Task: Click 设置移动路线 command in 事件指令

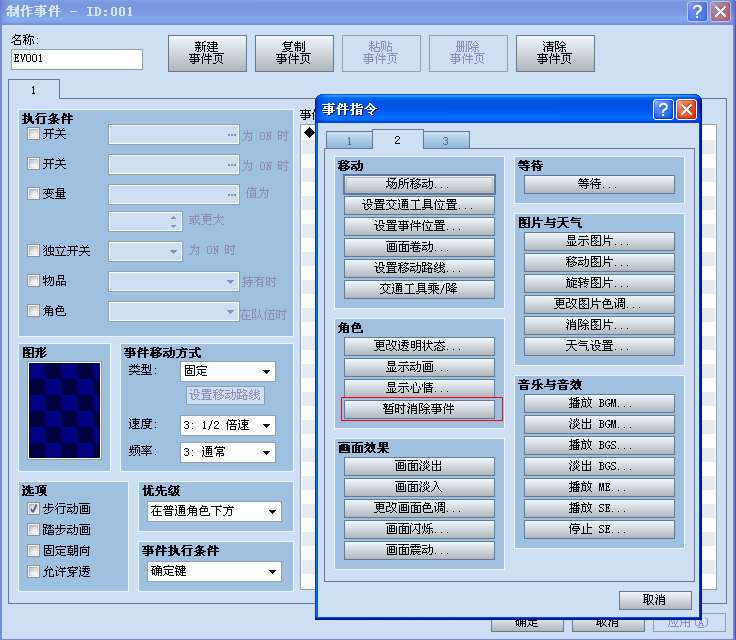Action: tap(419, 268)
